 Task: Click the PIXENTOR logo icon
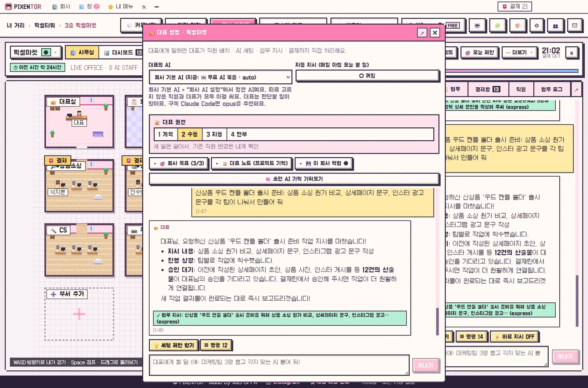(x=8, y=7)
